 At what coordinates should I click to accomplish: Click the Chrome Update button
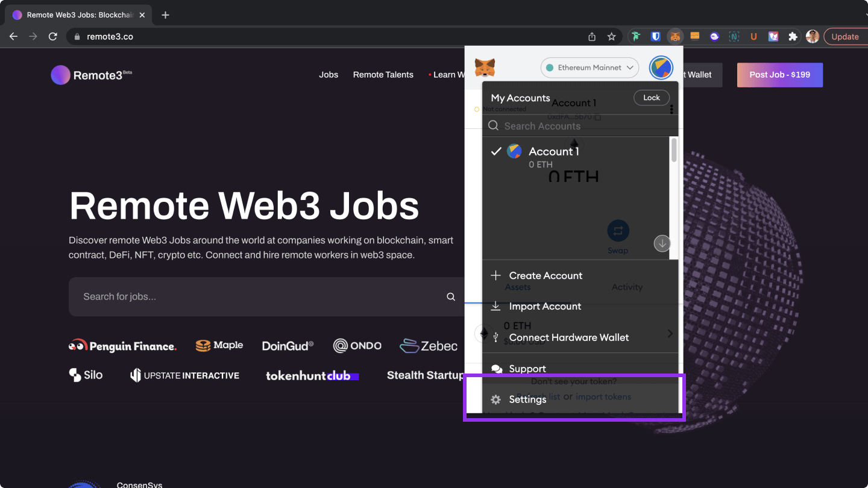click(844, 37)
